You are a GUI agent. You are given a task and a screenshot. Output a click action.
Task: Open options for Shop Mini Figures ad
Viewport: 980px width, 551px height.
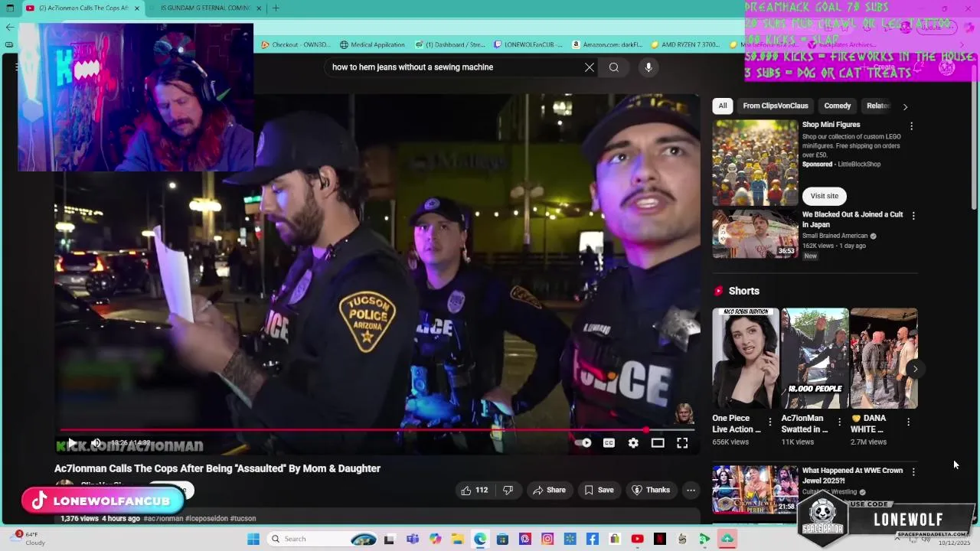[x=911, y=126]
